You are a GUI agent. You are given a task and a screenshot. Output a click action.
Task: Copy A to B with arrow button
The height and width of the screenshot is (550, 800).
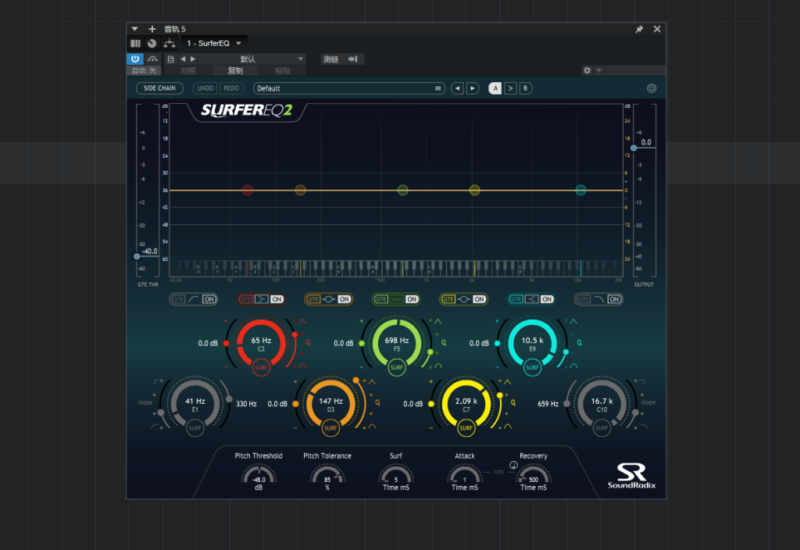pyautogui.click(x=510, y=88)
